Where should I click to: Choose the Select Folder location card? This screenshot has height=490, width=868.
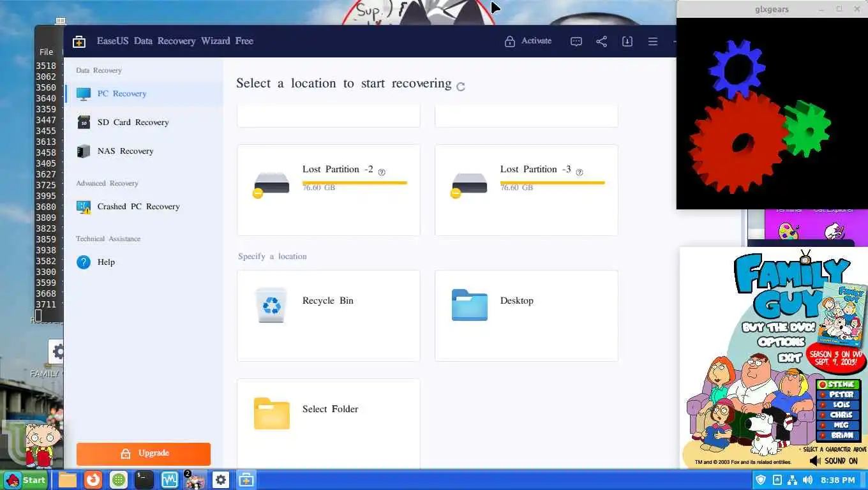[329, 424]
